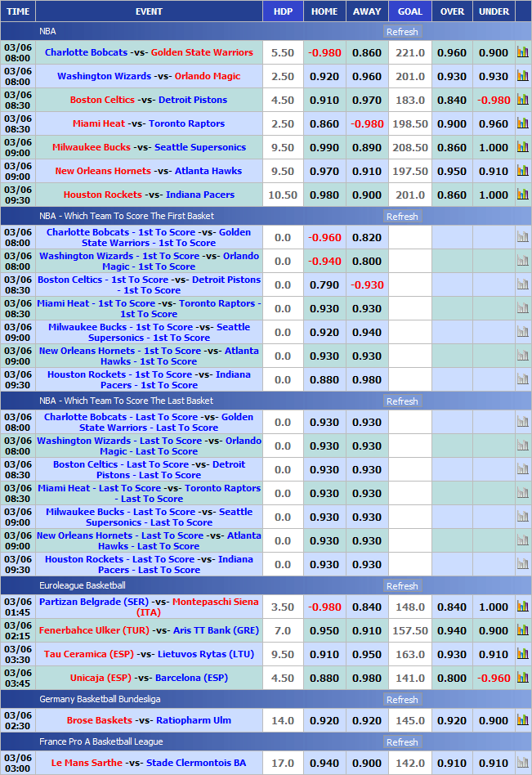The width and height of the screenshot is (532, 775).
Task: Select over odds 0.940 for Fenerbahce Ulker game
Action: coord(452,631)
